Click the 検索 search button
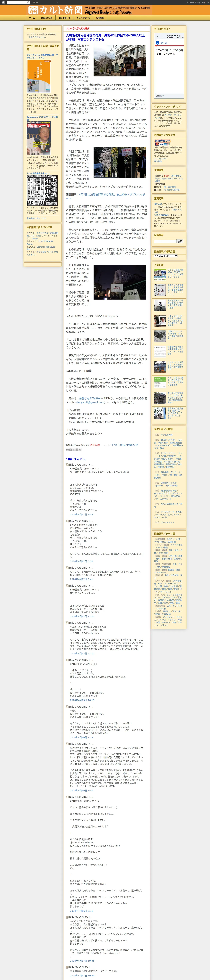Screen dimensions: 210x980 pyautogui.click(x=180, y=242)
